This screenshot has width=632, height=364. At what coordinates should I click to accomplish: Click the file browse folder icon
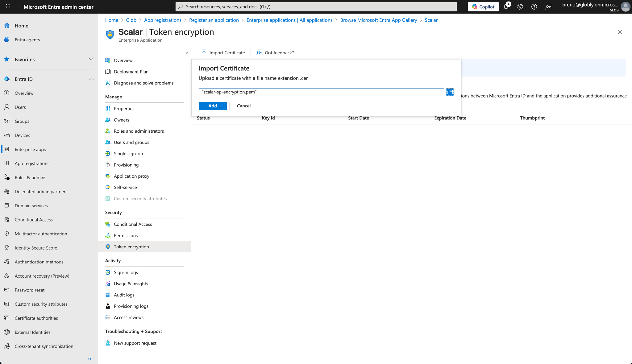450,92
